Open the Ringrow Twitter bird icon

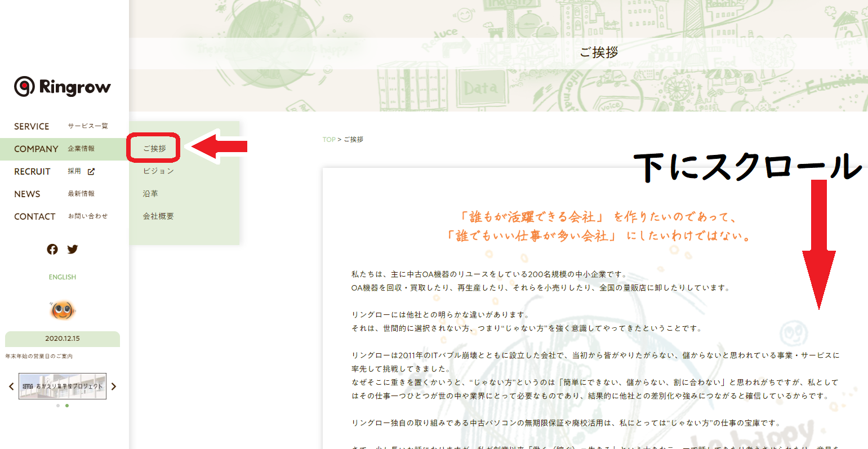coord(73,249)
